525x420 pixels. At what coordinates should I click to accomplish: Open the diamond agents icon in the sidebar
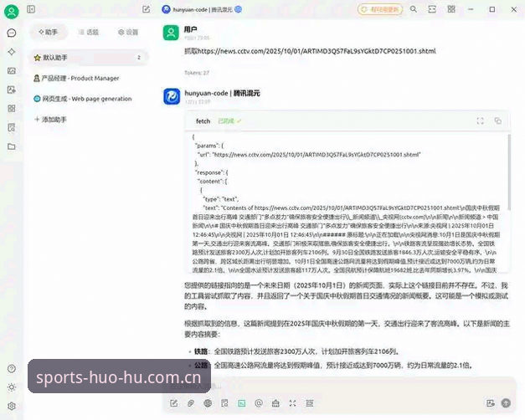(x=12, y=52)
